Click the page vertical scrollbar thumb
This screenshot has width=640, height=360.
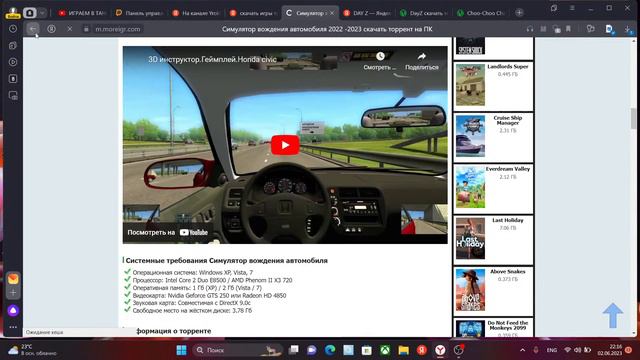(633, 118)
